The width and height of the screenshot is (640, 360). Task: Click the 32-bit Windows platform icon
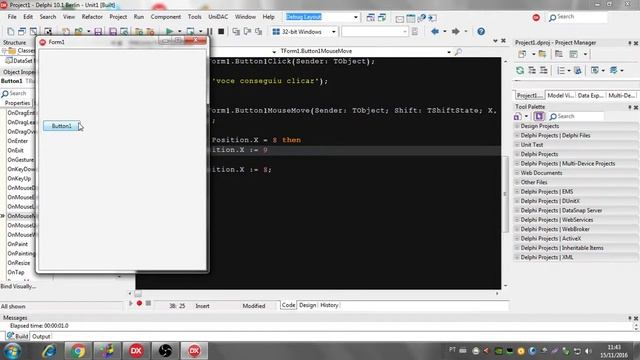[276, 31]
